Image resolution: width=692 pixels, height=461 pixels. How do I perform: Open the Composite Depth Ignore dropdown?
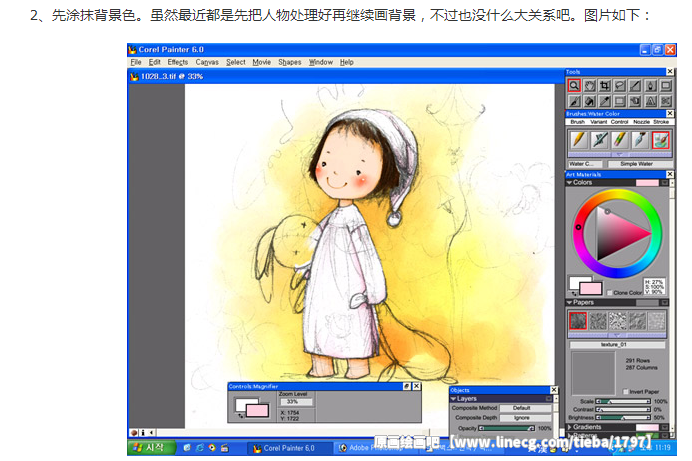coord(525,418)
